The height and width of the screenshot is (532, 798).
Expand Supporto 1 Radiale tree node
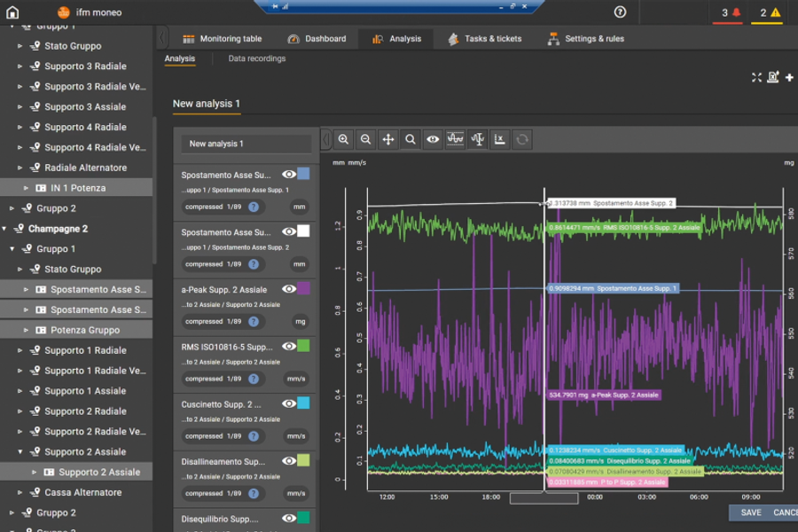point(20,350)
